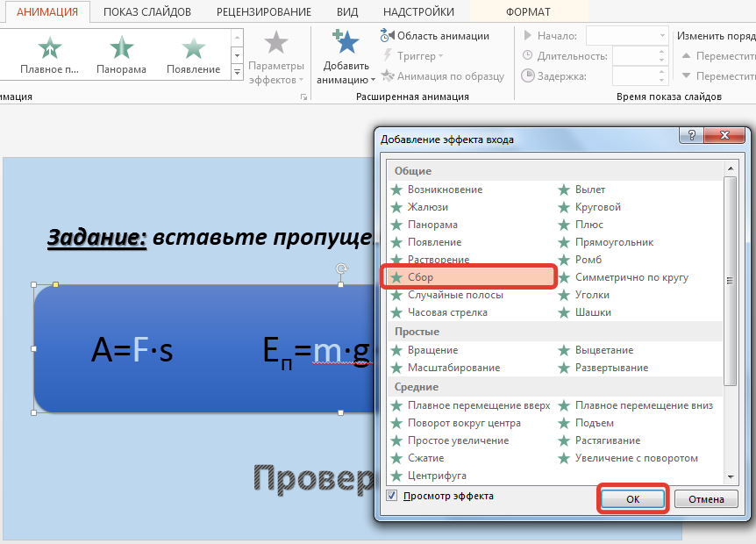Image resolution: width=756 pixels, height=544 pixels.
Task: Open the НАДСТРОЙКИ tab
Action: pyautogui.click(x=418, y=11)
